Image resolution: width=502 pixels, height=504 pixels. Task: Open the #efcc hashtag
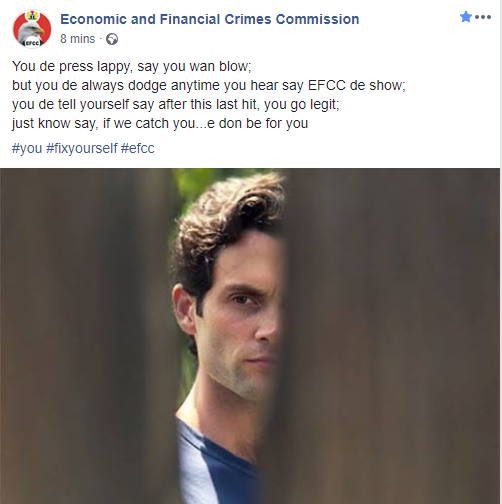pyautogui.click(x=138, y=148)
